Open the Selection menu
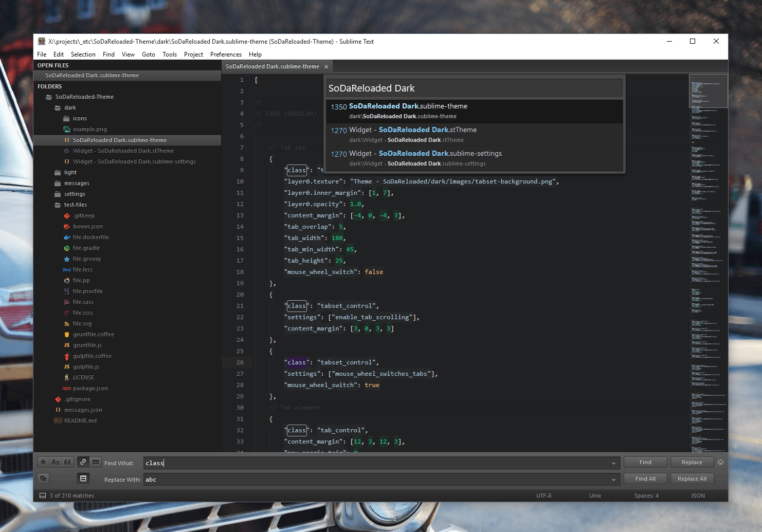 click(83, 54)
